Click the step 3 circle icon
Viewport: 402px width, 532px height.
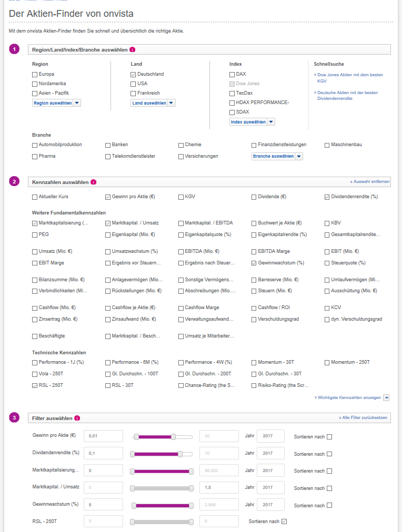point(14,418)
